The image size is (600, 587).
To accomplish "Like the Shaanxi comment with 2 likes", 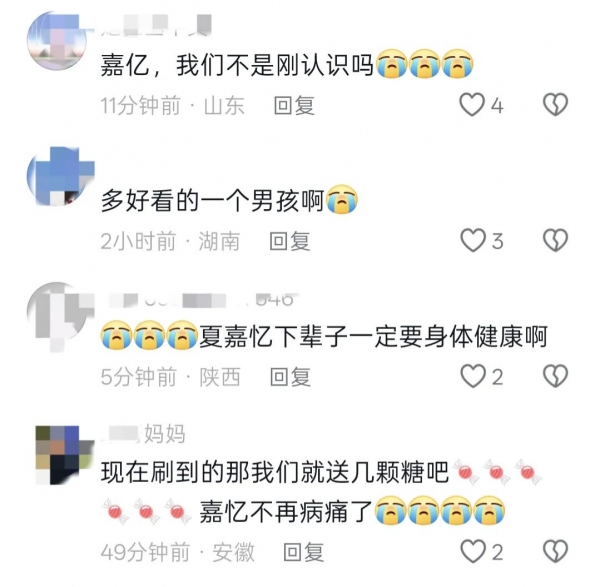I will pos(473,376).
